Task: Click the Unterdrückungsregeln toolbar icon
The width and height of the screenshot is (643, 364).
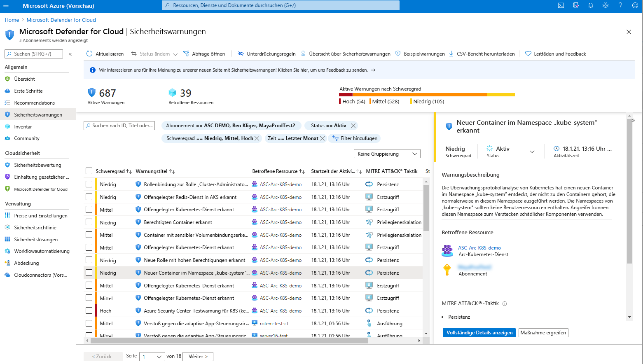Action: tap(241, 54)
